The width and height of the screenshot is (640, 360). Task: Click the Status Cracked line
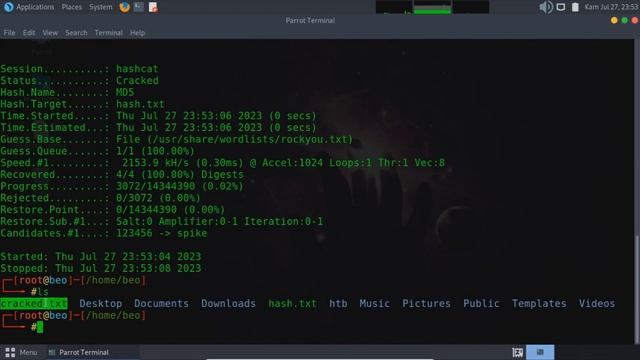click(x=79, y=81)
